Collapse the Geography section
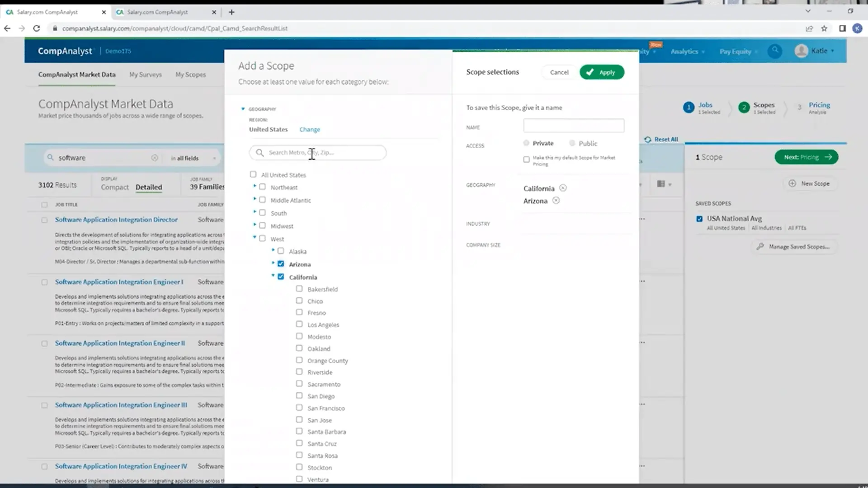 click(243, 109)
